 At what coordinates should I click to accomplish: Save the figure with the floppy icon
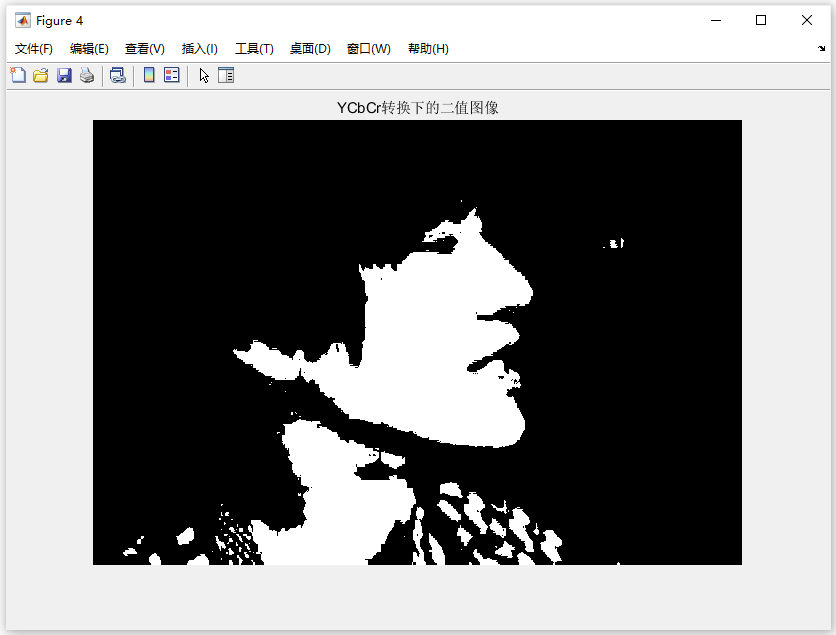pyautogui.click(x=64, y=75)
